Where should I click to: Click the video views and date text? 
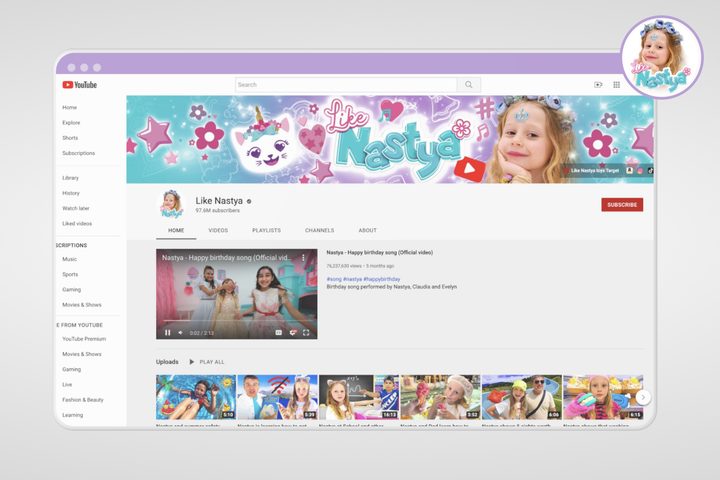360,266
